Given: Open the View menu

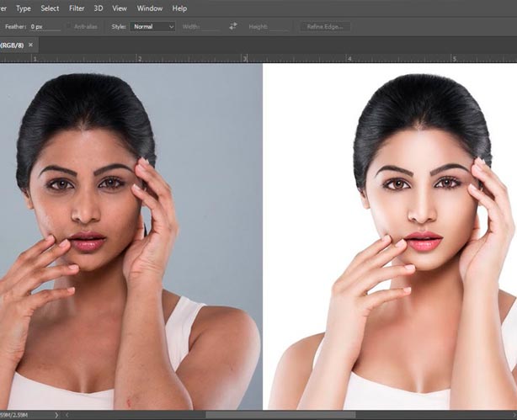Looking at the screenshot, I should (120, 8).
